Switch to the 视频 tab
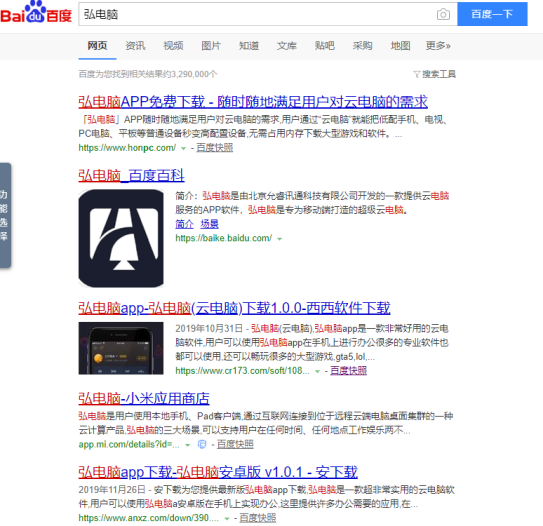 (x=173, y=46)
